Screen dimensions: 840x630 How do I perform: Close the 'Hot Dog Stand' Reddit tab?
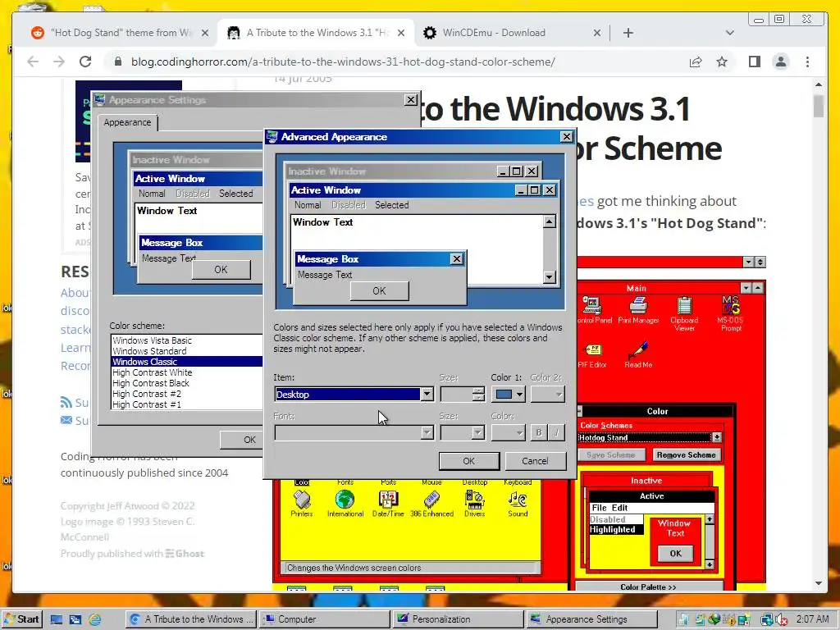pos(204,33)
